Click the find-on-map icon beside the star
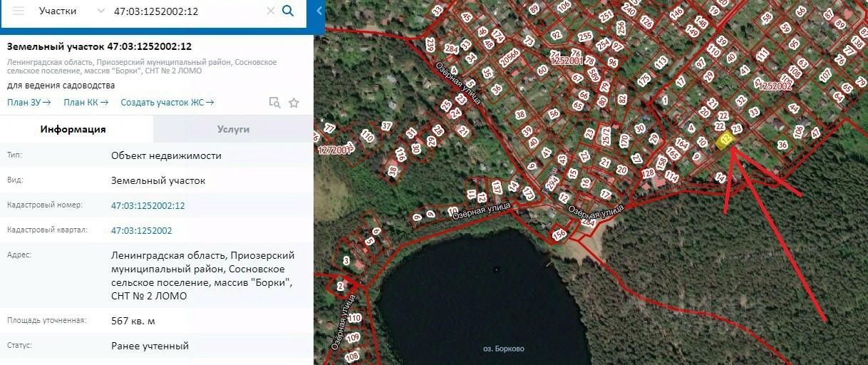Viewport: 868px width, 365px height. coord(274,103)
